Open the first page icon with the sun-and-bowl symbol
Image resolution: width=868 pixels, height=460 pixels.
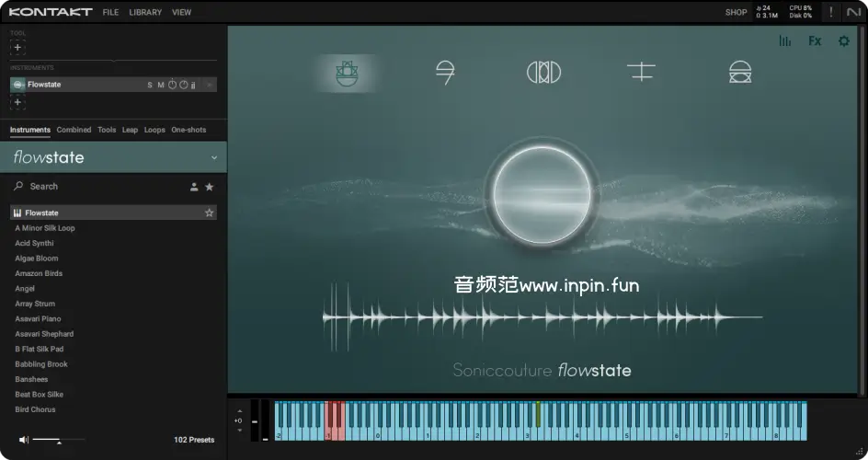pyautogui.click(x=347, y=73)
